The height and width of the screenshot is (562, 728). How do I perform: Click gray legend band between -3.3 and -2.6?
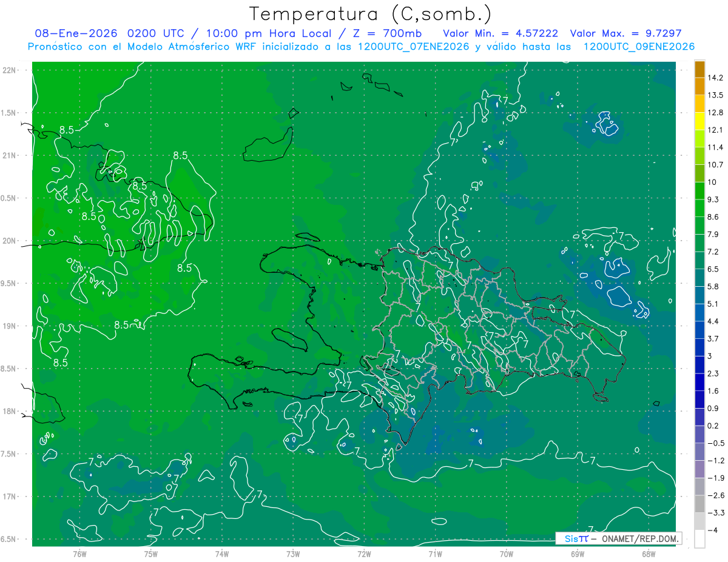tap(699, 504)
